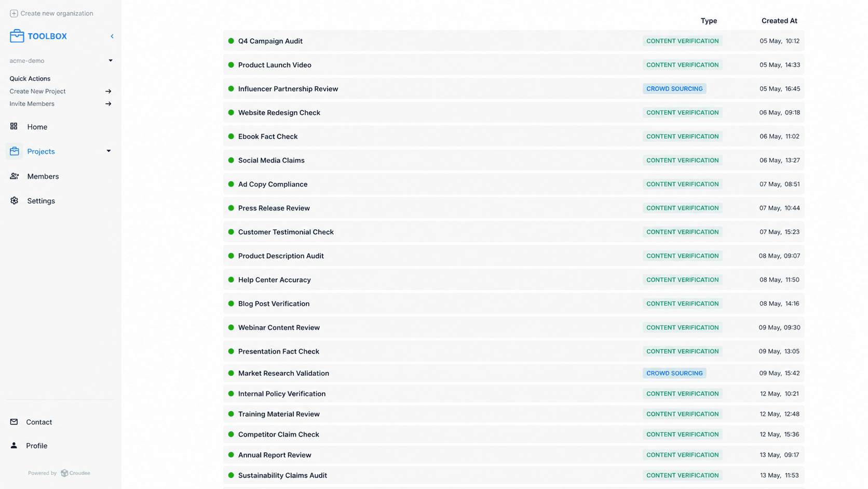Open the Annual Report Review project

514,455
